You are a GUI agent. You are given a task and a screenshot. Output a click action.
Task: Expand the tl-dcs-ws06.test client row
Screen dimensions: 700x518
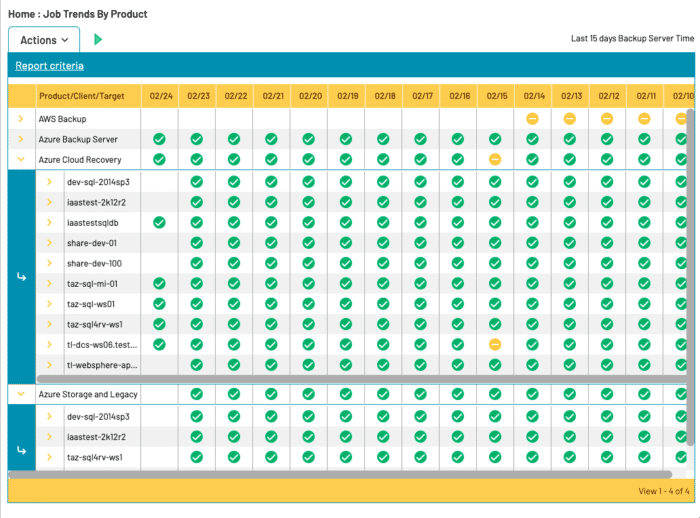click(x=50, y=344)
